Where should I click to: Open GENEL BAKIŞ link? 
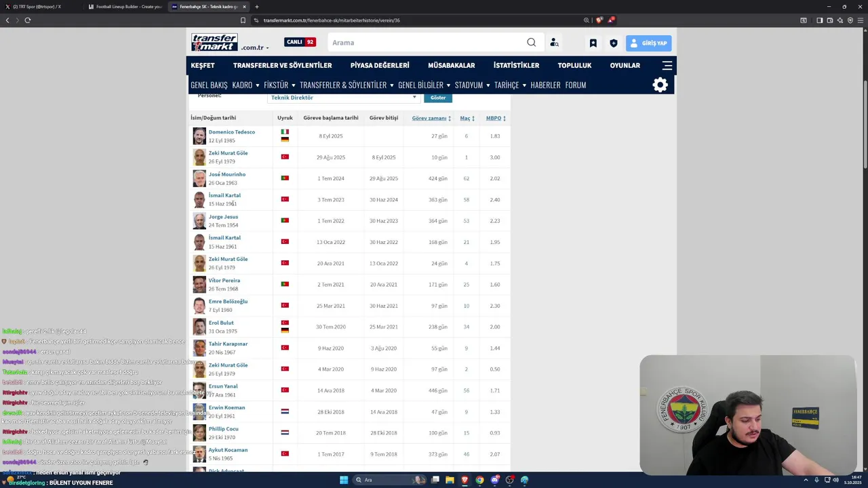coord(209,85)
